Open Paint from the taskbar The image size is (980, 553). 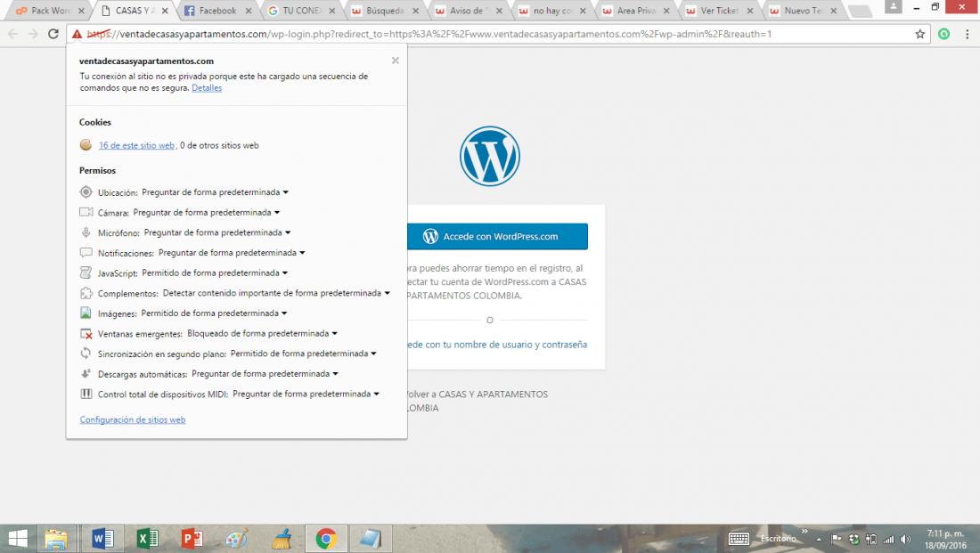pyautogui.click(x=237, y=538)
